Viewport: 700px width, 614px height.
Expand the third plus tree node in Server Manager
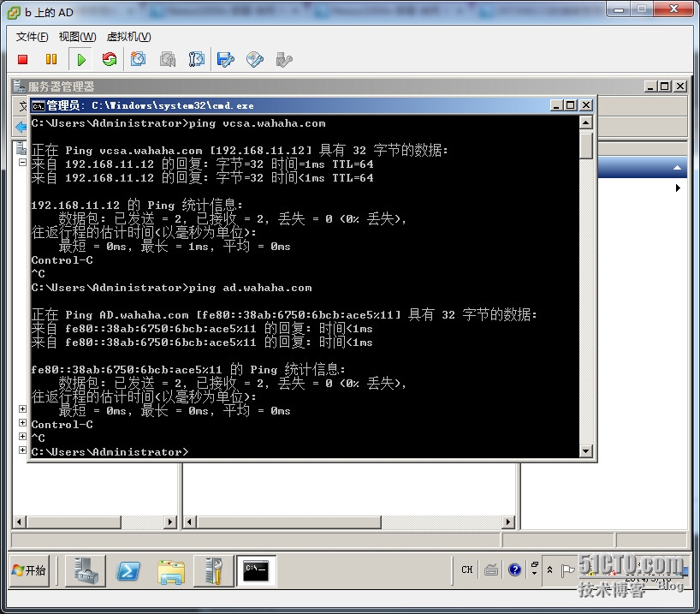(22, 436)
